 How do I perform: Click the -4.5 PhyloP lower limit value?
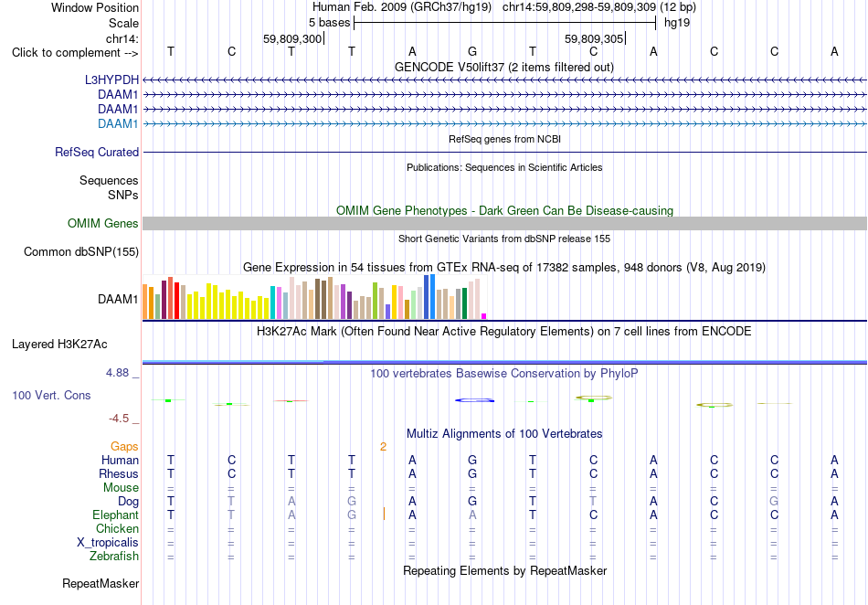119,419
